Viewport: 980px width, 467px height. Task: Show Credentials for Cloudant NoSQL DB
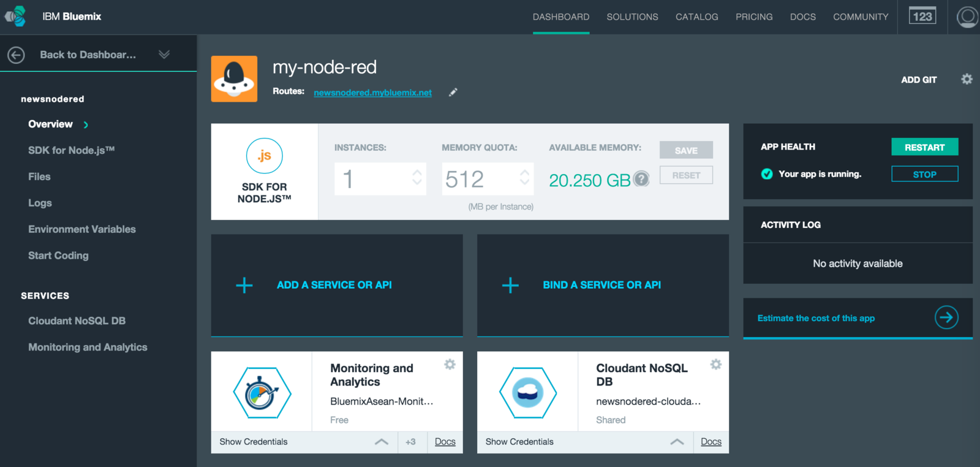(x=519, y=442)
